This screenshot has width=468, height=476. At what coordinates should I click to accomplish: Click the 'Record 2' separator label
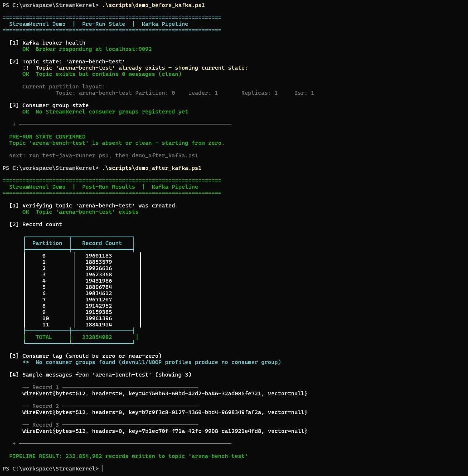(x=46, y=406)
